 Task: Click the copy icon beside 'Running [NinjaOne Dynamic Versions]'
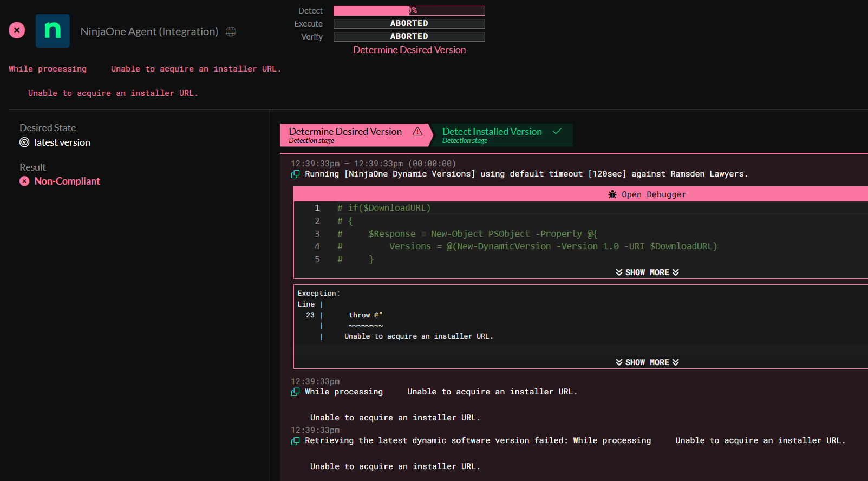(295, 174)
